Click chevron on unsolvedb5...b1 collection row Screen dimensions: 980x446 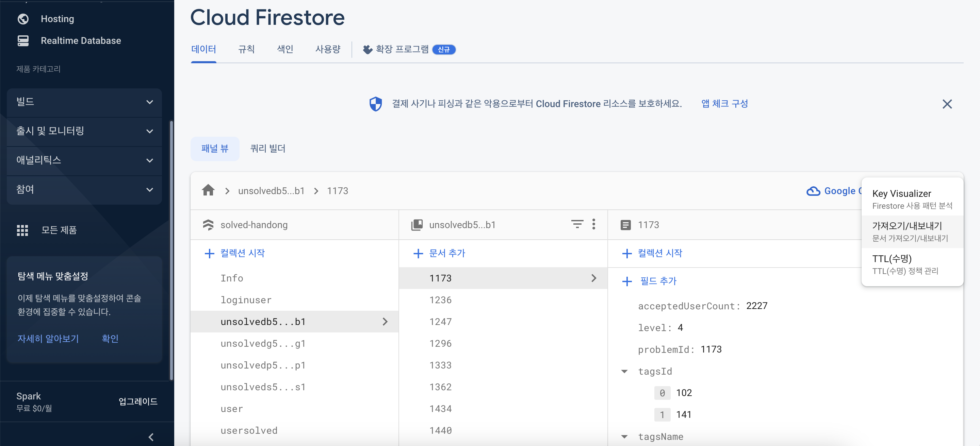[x=385, y=322]
